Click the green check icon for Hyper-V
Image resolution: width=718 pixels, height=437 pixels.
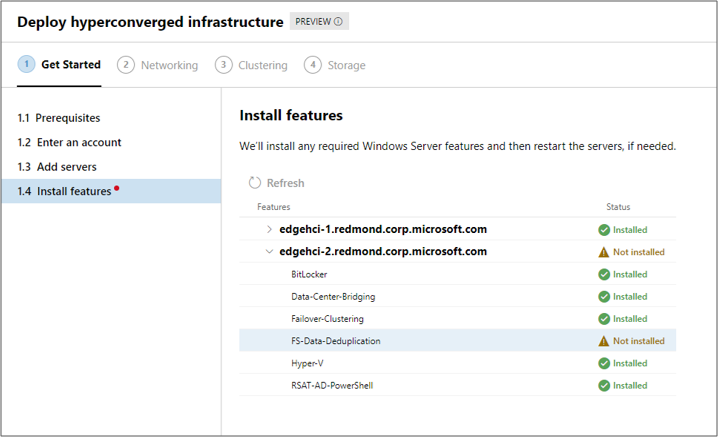(604, 363)
